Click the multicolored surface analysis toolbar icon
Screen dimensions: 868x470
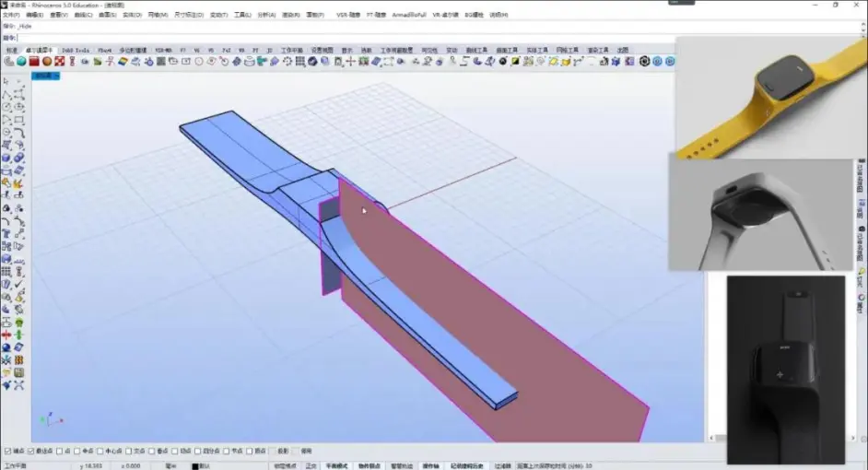(x=123, y=62)
